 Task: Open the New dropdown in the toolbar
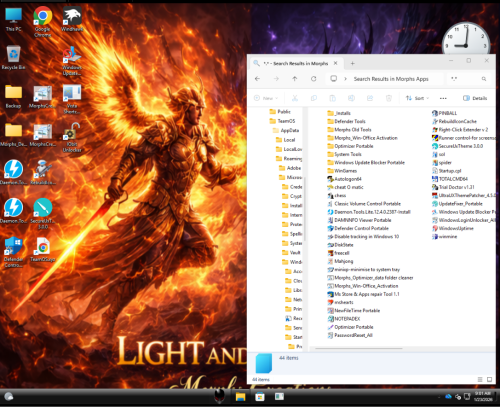click(266, 98)
